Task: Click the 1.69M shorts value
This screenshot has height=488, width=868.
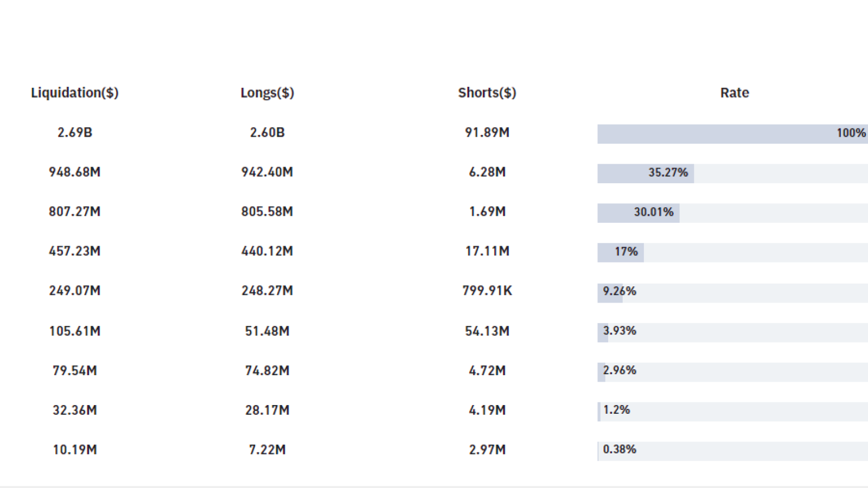Action: 487,211
